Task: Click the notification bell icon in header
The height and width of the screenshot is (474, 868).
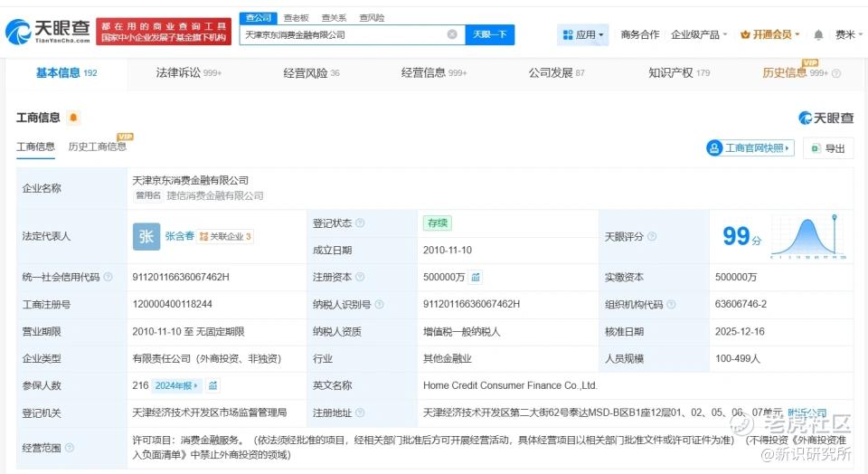Action: click(x=818, y=34)
